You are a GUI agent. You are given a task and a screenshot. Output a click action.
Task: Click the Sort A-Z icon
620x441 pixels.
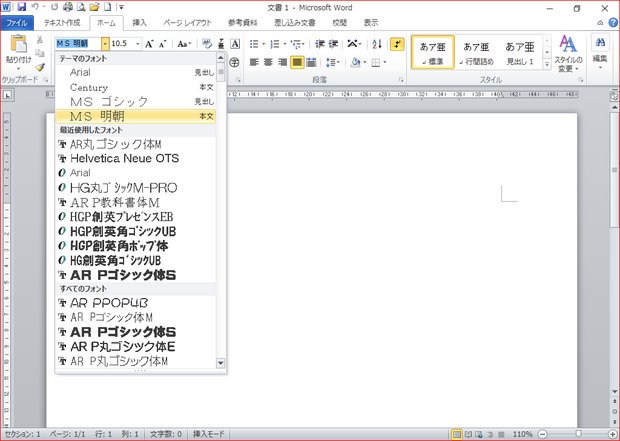pos(376,44)
